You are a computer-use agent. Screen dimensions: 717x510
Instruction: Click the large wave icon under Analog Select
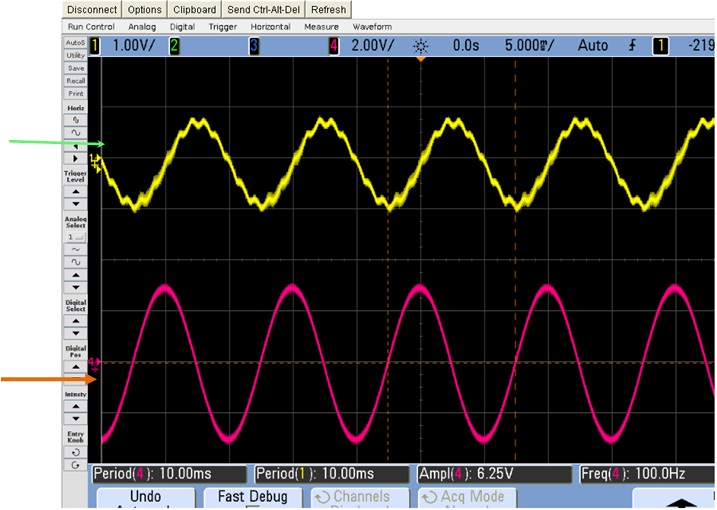tap(75, 263)
